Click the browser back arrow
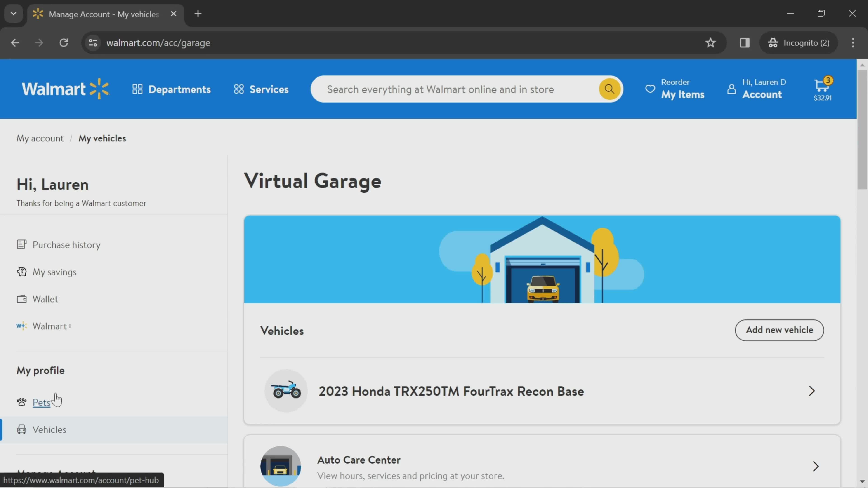This screenshot has height=488, width=868. 15,43
